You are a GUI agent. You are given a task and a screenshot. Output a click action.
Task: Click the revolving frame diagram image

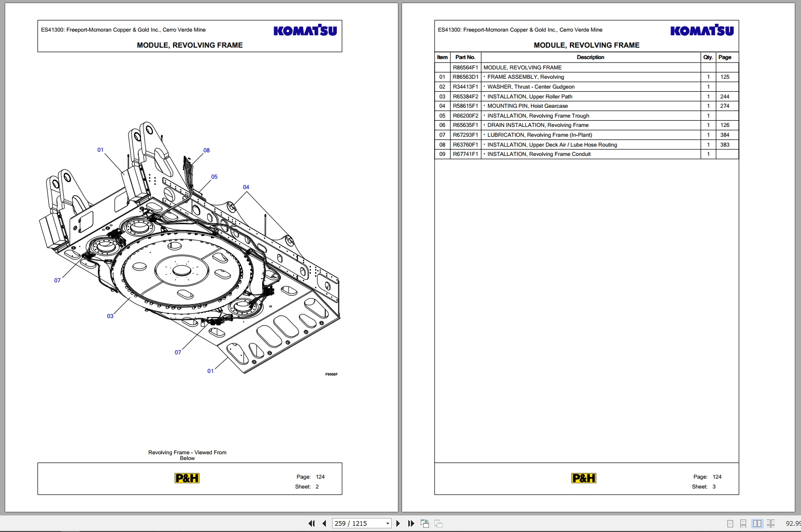point(189,248)
